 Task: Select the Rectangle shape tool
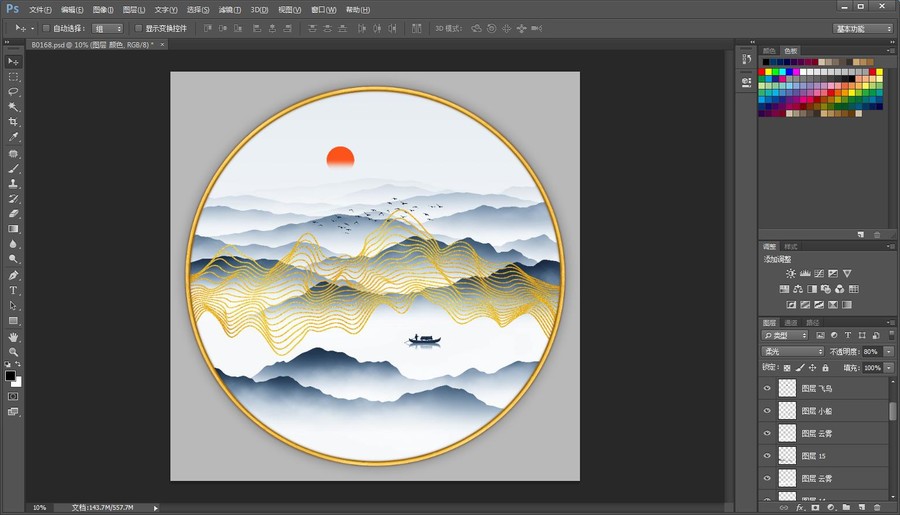[13, 320]
